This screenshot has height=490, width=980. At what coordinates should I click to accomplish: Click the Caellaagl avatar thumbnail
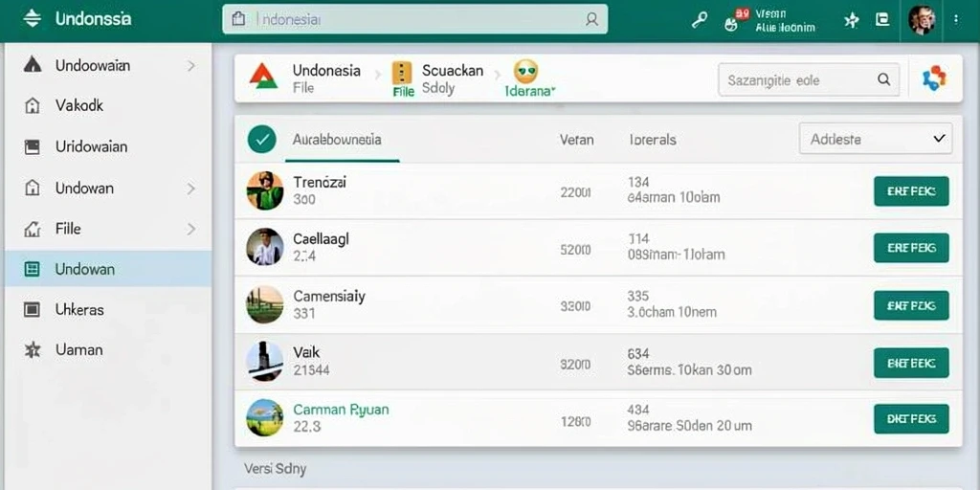265,247
